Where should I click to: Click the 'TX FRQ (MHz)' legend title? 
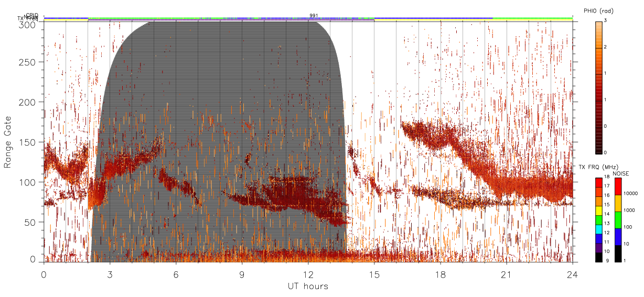click(599, 167)
